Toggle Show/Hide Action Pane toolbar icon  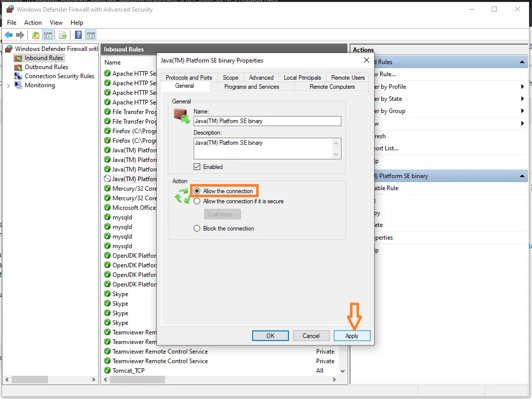tap(91, 35)
